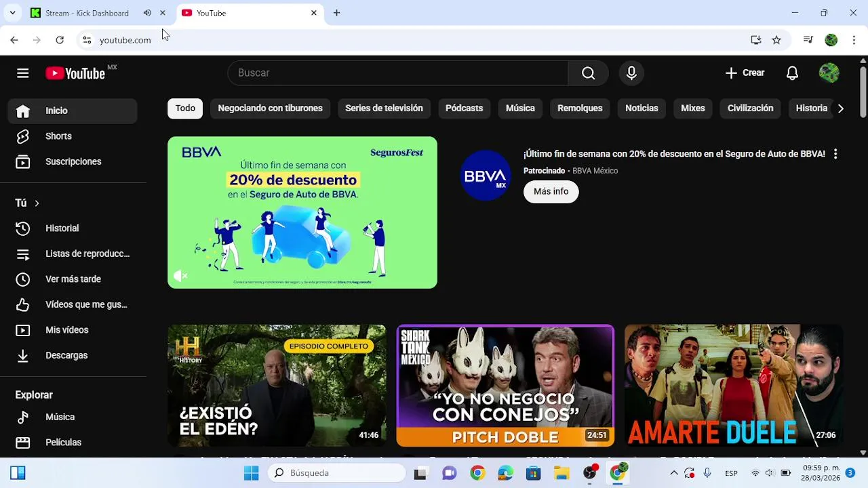
Task: Go back in Chrome
Action: pos(14,40)
